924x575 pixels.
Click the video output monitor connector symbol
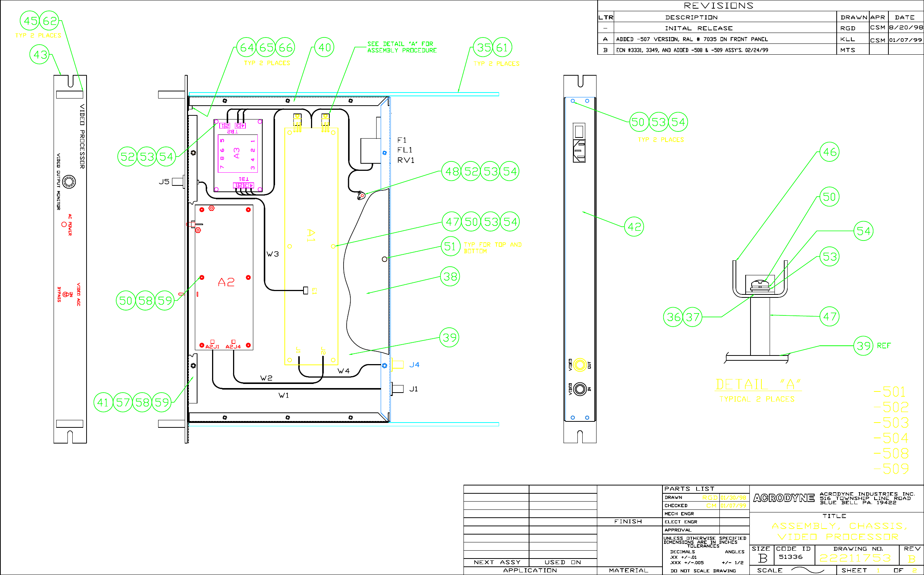coord(69,182)
